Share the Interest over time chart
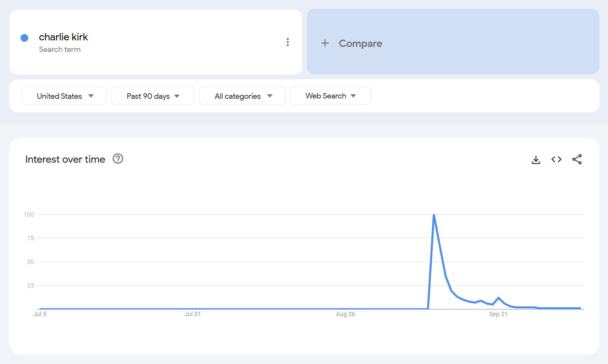Screen dimensions: 608x364 577,159
